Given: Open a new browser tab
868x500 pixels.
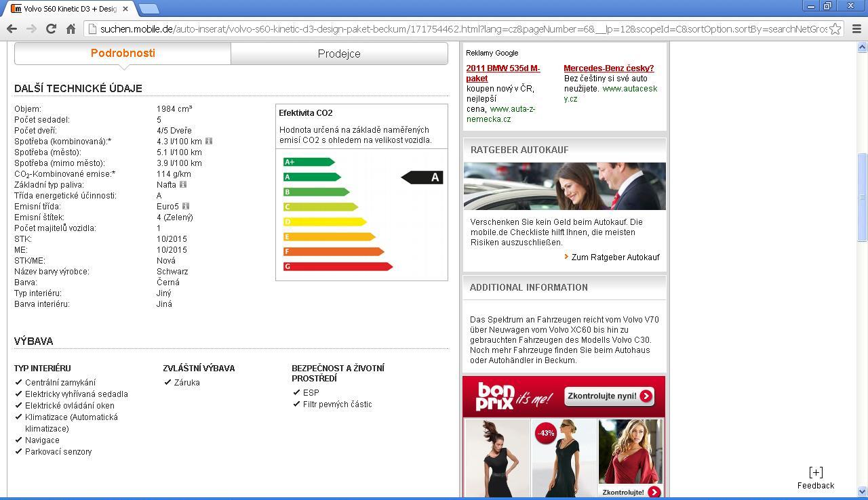Looking at the screenshot, I should tap(149, 9).
